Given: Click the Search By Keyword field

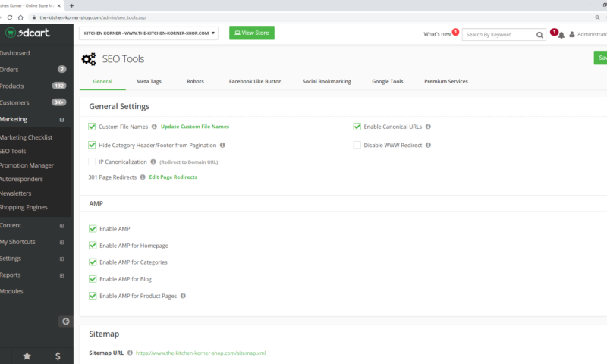Looking at the screenshot, I should point(498,34).
